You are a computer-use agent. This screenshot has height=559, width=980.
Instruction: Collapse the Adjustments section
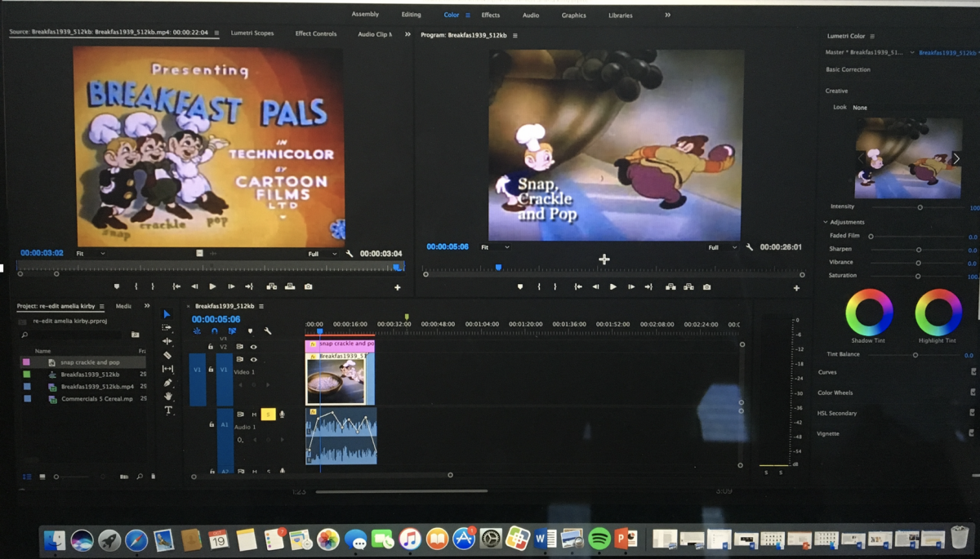pos(826,222)
